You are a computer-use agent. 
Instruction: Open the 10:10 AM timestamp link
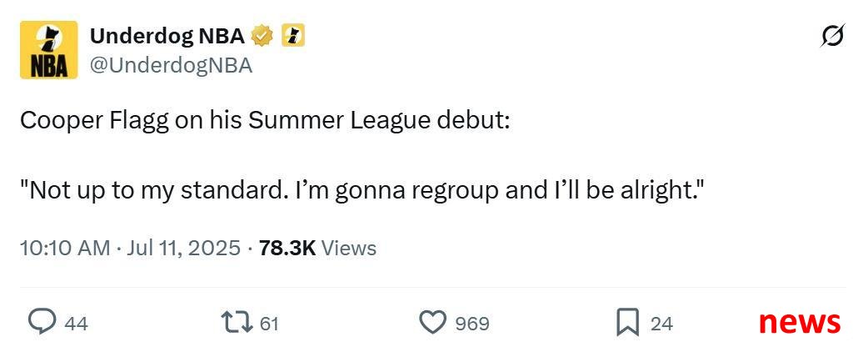(x=65, y=248)
